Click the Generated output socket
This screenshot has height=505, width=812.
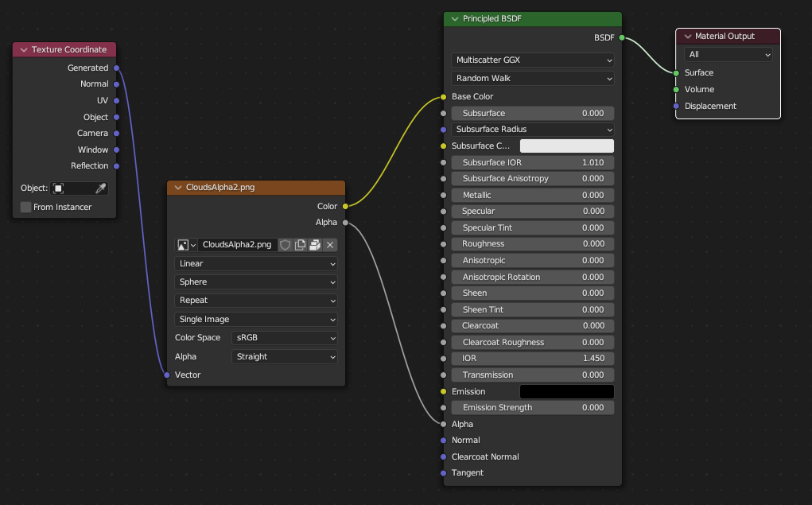pyautogui.click(x=117, y=68)
